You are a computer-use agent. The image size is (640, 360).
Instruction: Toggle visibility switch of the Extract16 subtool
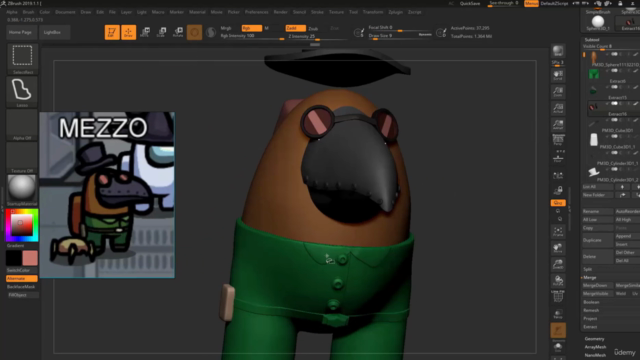click(614, 103)
